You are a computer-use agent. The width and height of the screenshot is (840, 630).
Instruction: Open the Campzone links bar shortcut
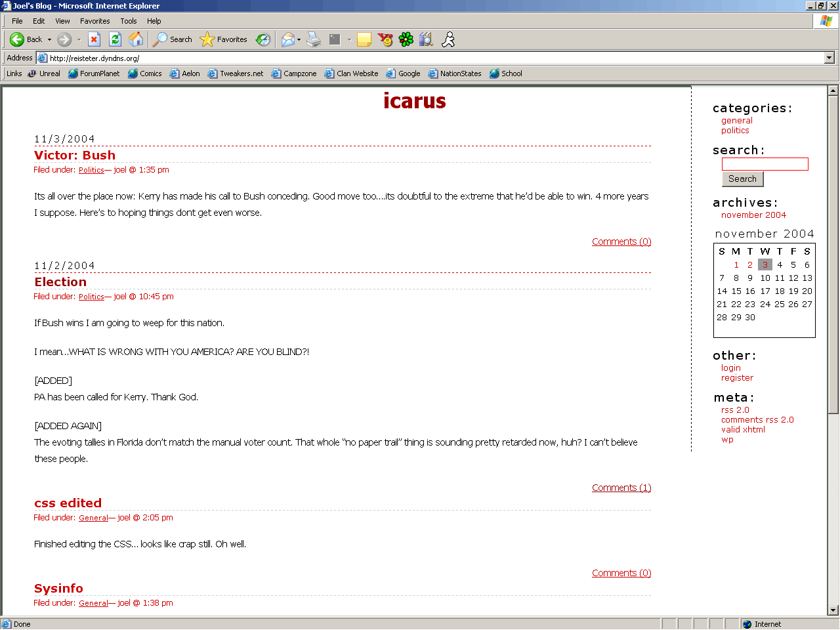click(x=294, y=73)
